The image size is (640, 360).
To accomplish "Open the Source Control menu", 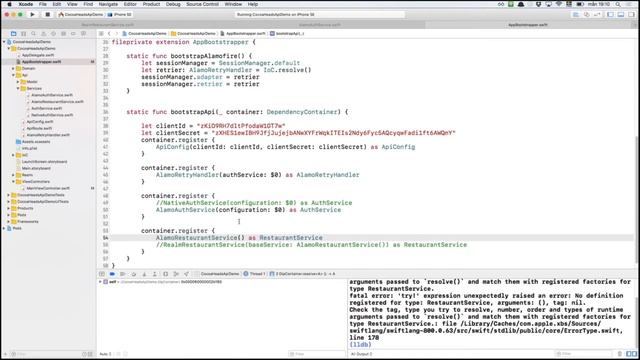I will 202,4.
